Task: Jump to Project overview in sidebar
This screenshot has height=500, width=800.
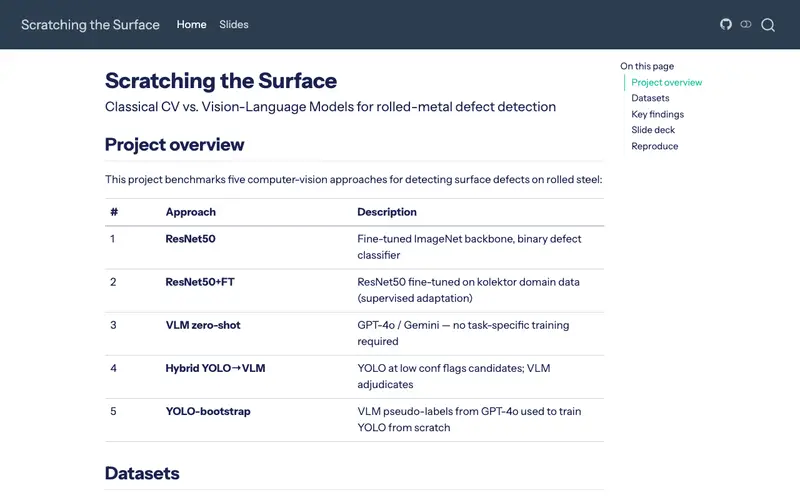Action: tap(666, 82)
